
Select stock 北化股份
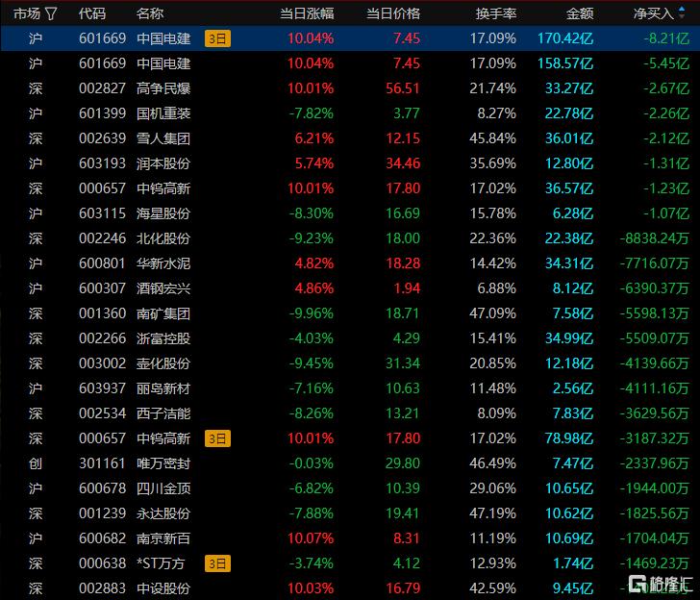[163, 238]
